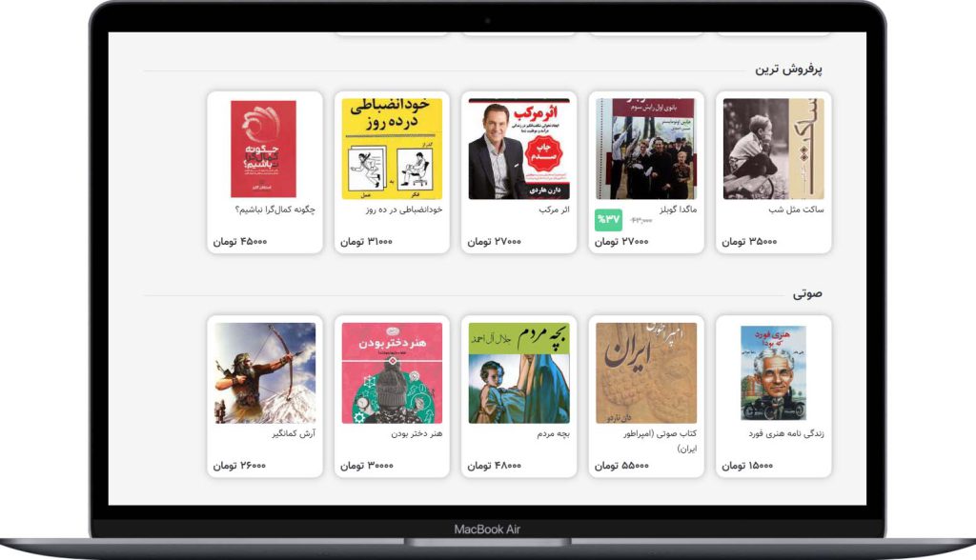
Task: Open the 'ساکت مثل شب' book cover
Action: [773, 149]
